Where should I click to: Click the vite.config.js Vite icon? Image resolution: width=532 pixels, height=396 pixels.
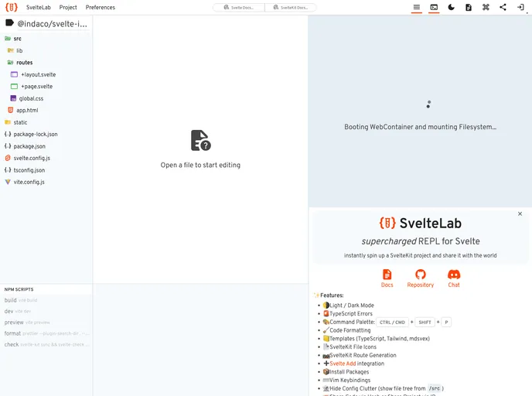[8, 182]
